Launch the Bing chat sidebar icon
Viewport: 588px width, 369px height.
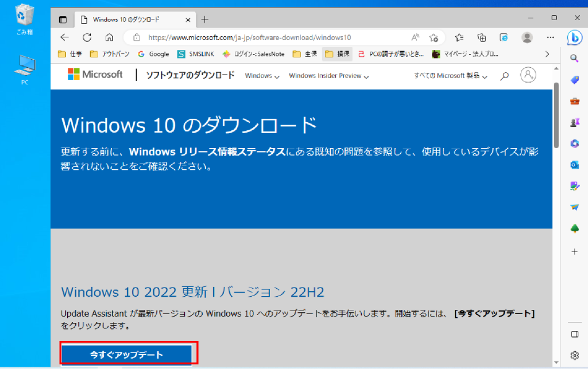click(x=574, y=38)
